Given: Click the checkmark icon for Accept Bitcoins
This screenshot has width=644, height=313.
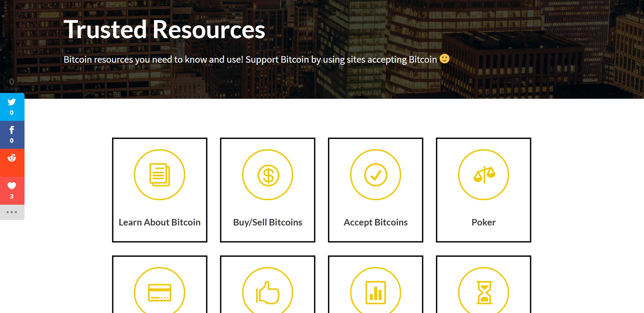Looking at the screenshot, I should click(376, 175).
